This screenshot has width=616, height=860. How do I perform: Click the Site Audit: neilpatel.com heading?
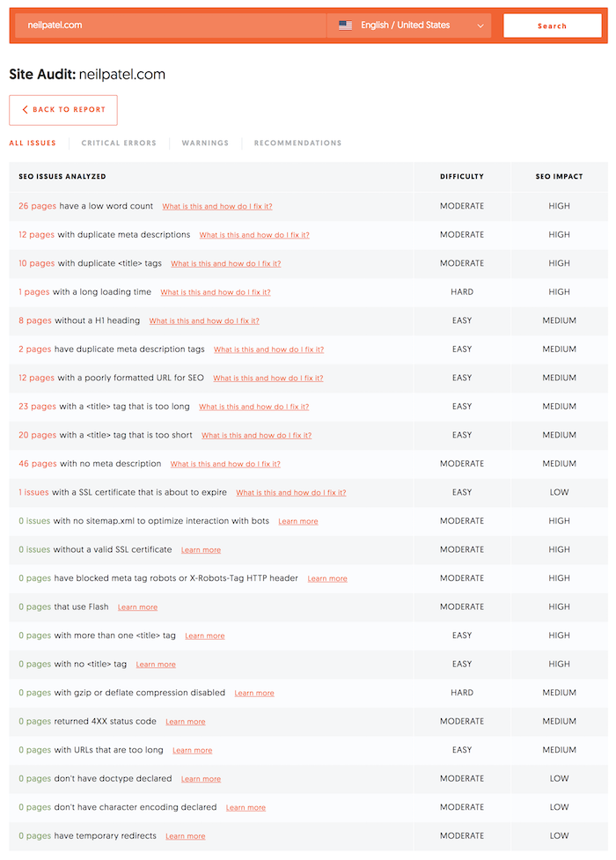click(x=87, y=74)
